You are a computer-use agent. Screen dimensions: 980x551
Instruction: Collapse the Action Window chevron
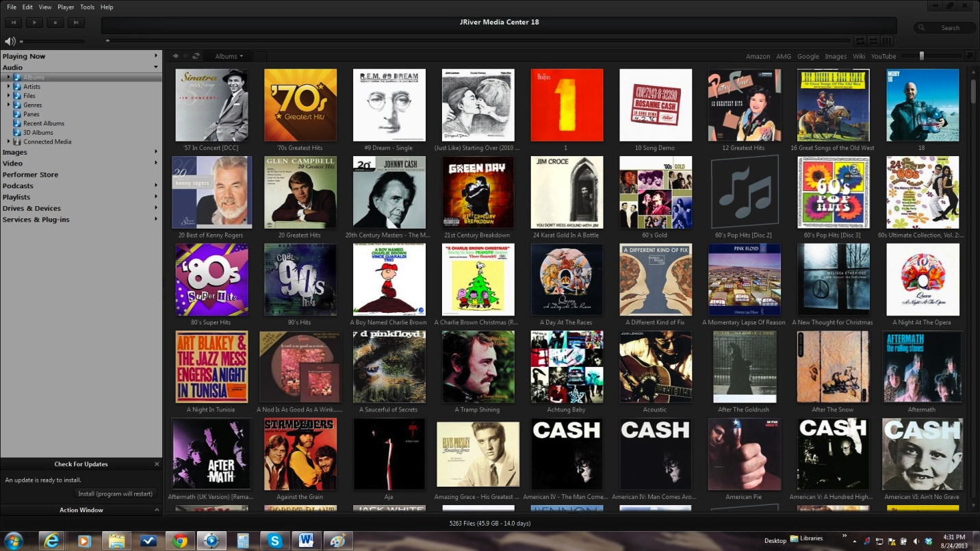pyautogui.click(x=156, y=510)
